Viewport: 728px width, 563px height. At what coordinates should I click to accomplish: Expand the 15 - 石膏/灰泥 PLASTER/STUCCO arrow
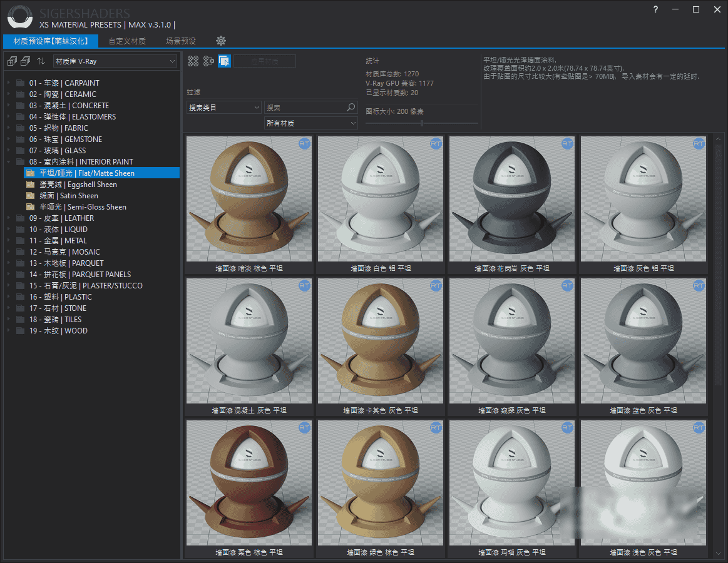[9, 285]
